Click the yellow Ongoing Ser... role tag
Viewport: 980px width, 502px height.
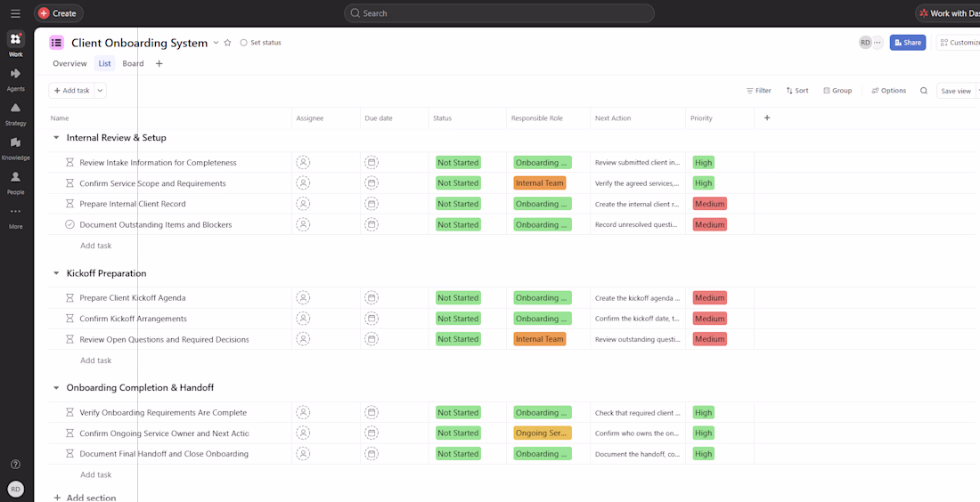[x=543, y=433]
